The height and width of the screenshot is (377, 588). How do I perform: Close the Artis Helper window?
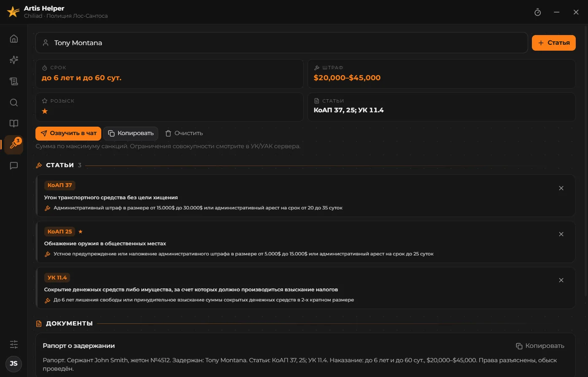pyautogui.click(x=576, y=12)
